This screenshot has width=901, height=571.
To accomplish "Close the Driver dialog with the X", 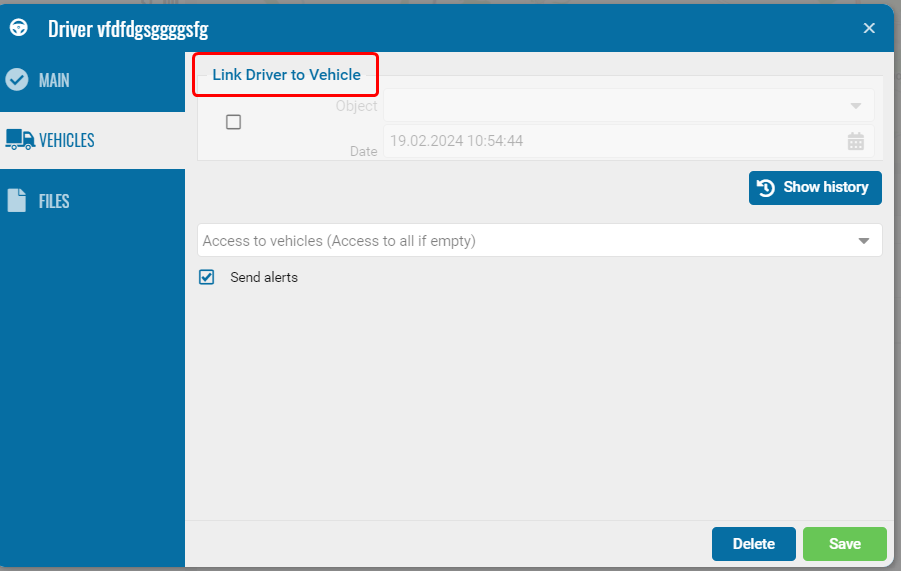I will pos(869,28).
